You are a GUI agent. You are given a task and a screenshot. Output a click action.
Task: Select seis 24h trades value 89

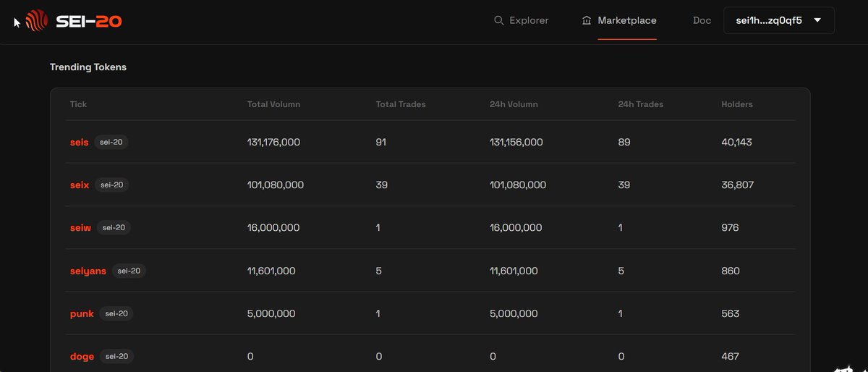624,143
